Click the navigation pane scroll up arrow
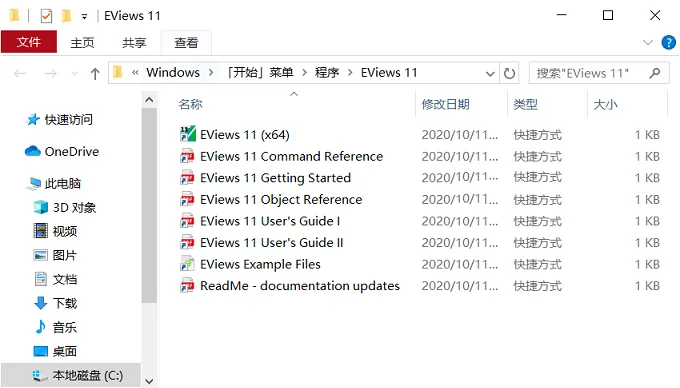 tap(149, 100)
